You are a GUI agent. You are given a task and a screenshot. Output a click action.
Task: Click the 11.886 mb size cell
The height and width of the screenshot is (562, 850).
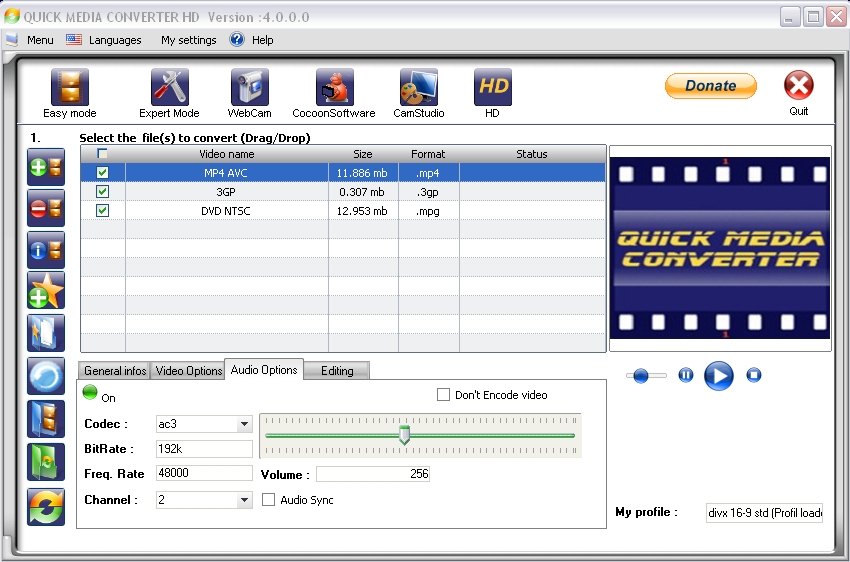(362, 173)
